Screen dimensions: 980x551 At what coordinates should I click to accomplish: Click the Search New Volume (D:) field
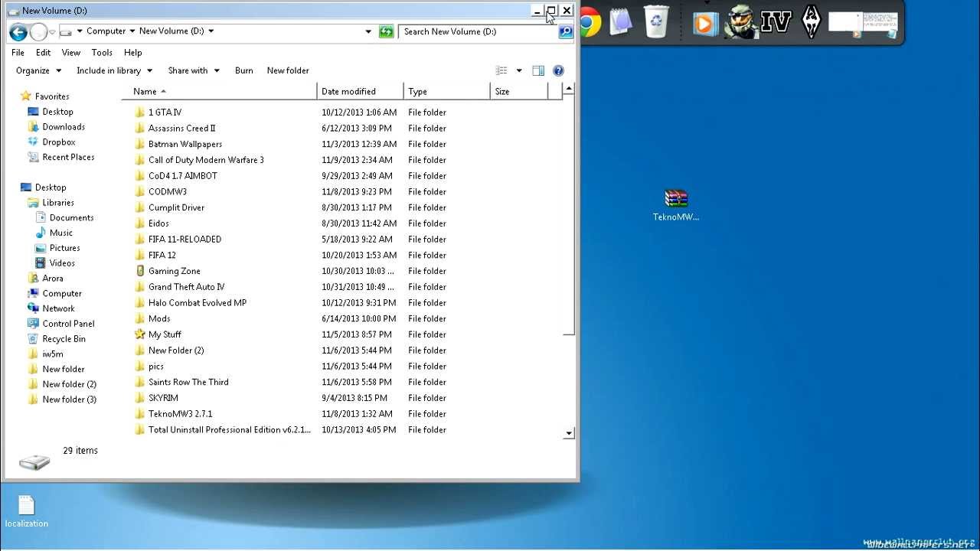pos(479,31)
